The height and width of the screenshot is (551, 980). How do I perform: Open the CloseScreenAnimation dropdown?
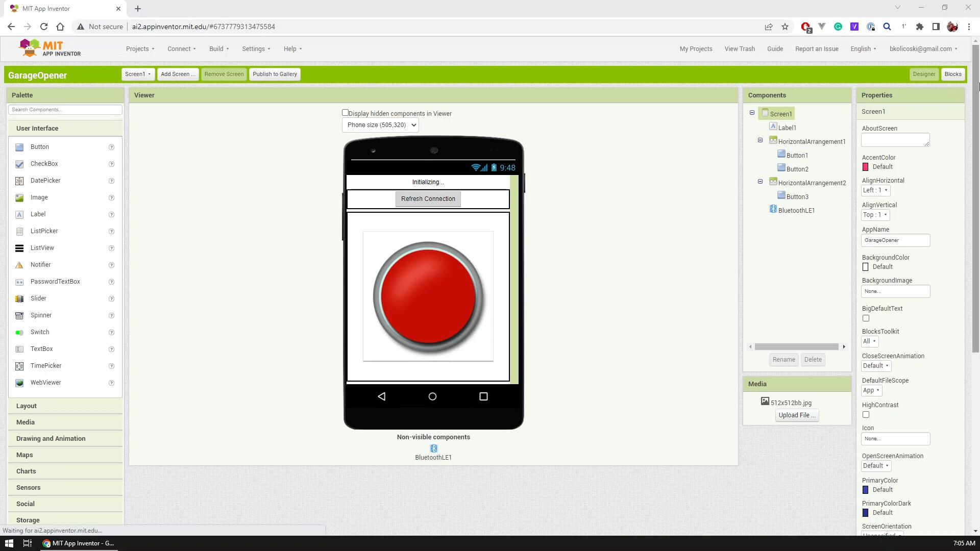(876, 366)
